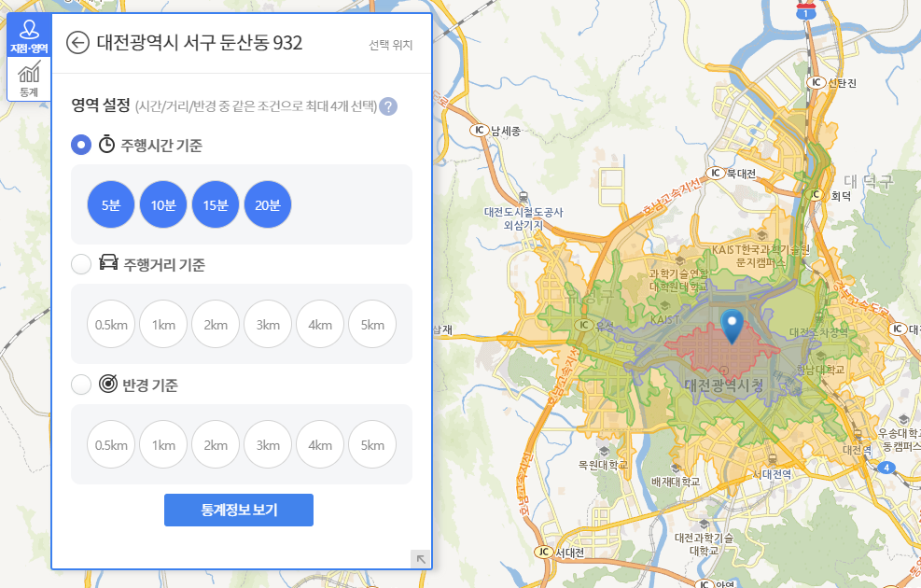Click the back arrow in the panel header
This screenshot has height=588, width=921.
point(77,42)
